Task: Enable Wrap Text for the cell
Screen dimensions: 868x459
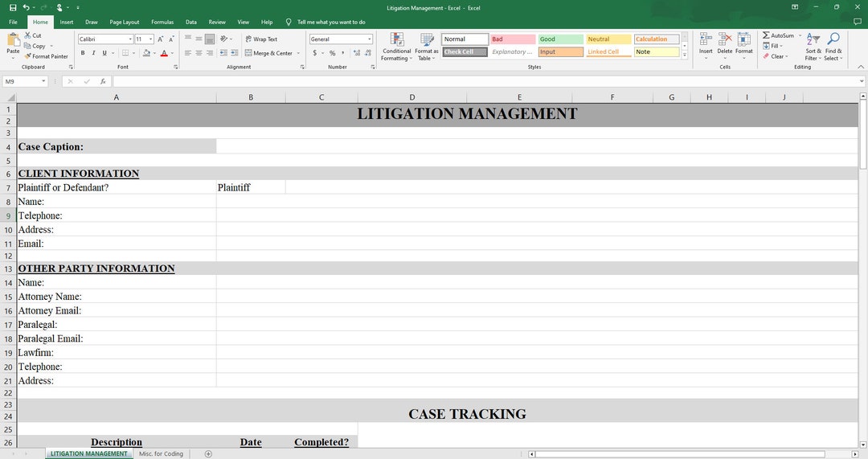Action: (x=261, y=39)
